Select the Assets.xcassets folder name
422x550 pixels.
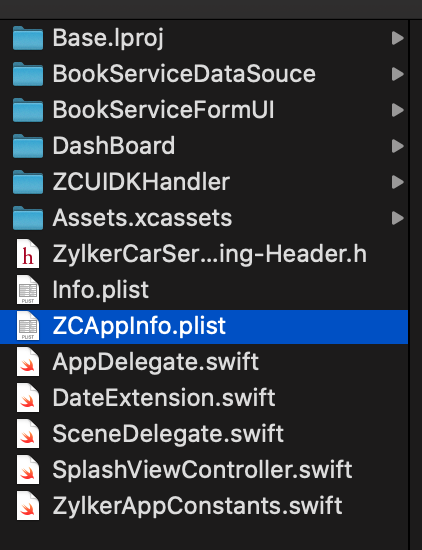pos(142,218)
